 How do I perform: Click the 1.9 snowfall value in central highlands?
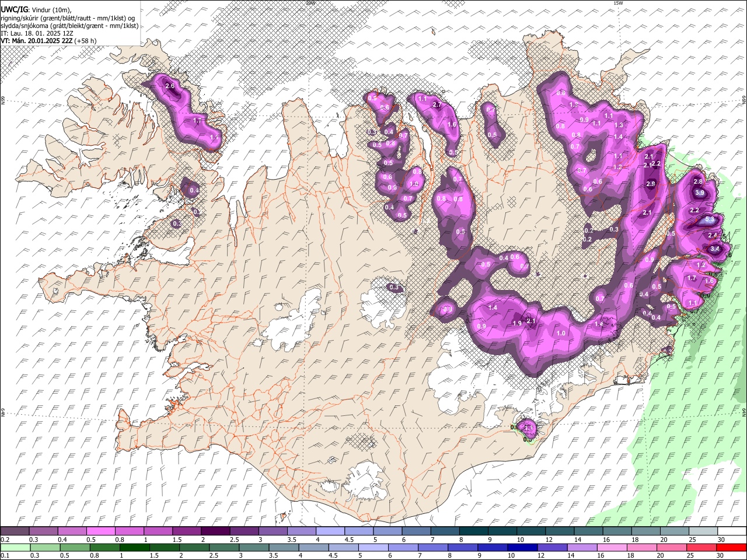516,324
